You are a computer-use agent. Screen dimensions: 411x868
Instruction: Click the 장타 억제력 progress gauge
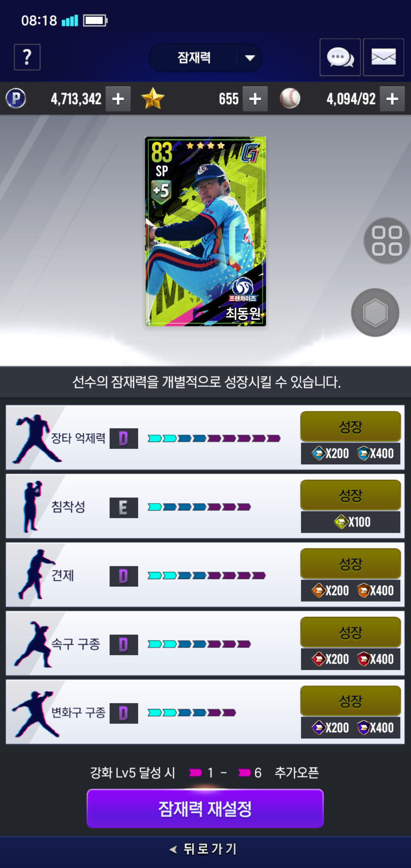tap(214, 438)
